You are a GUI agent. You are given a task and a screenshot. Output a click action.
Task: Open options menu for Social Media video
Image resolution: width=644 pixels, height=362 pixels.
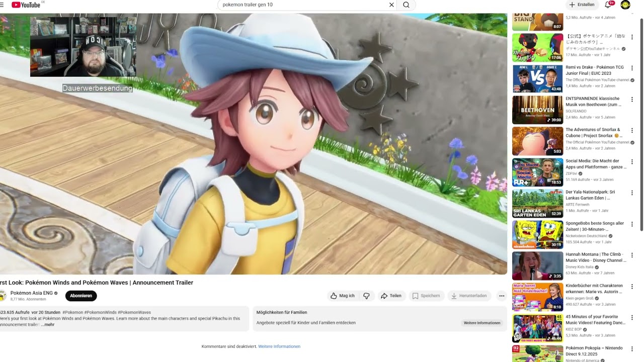tap(632, 161)
